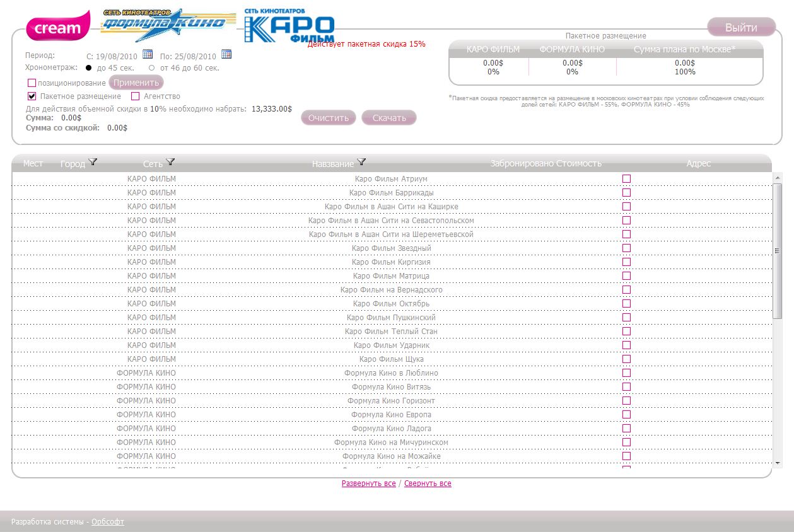This screenshot has height=532, width=794.
Task: Click the Развернуть все link
Action: (369, 483)
